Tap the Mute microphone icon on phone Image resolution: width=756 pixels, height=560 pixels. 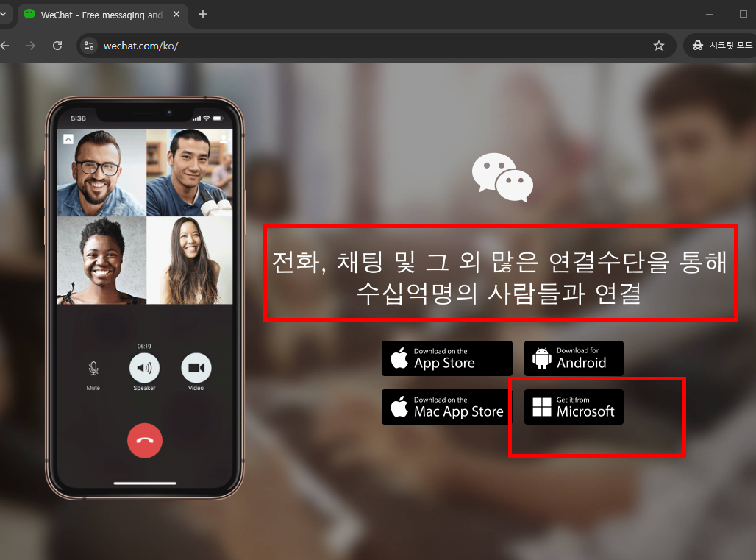(93, 369)
